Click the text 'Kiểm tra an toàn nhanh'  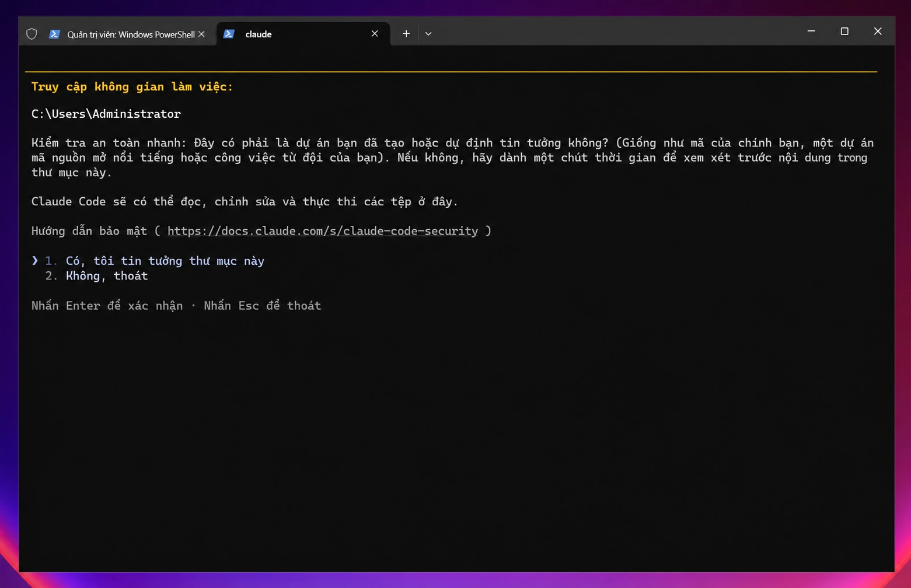coord(106,143)
